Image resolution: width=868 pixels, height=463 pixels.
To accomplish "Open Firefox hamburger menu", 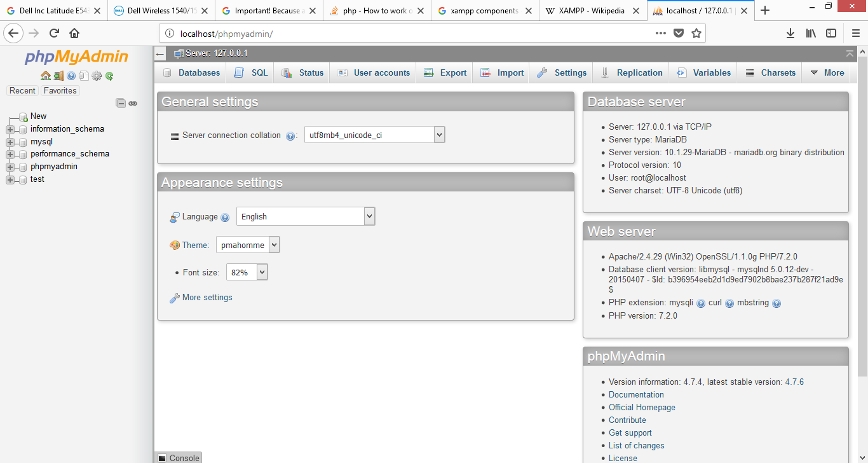I will click(x=855, y=33).
